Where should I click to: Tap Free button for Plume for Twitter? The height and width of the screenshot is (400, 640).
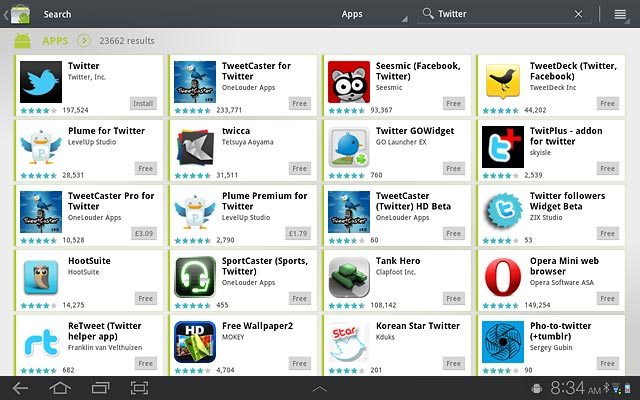[x=146, y=169]
